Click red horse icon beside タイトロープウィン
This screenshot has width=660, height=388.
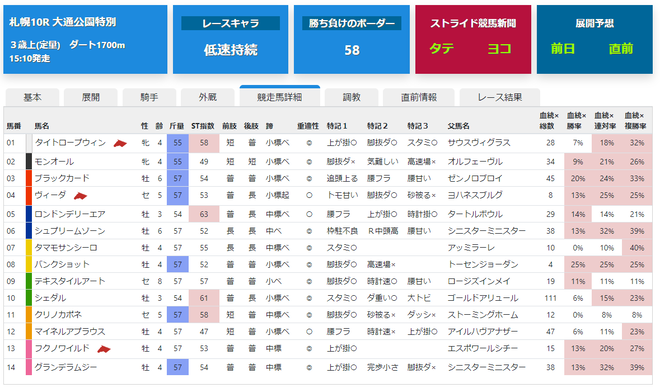pos(120,144)
